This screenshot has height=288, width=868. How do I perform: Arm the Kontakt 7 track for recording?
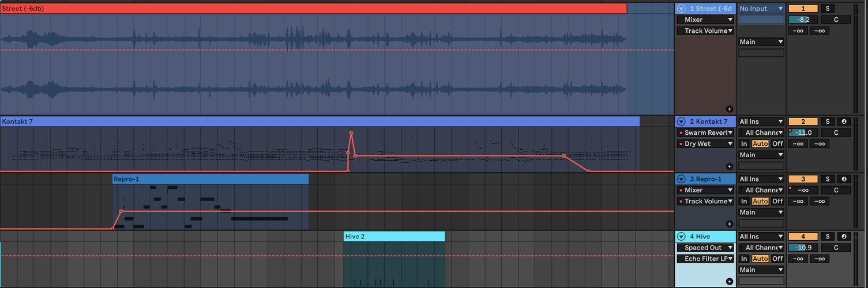tap(844, 122)
